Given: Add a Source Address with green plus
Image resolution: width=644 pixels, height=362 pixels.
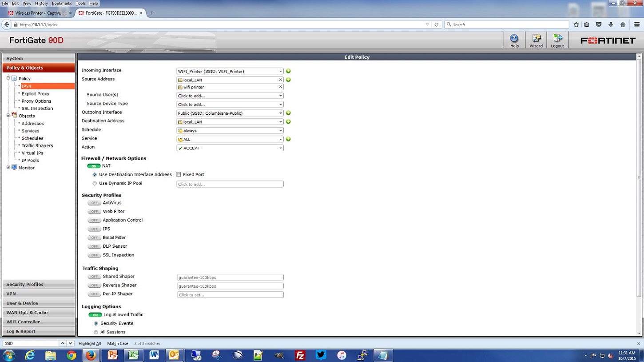Looking at the screenshot, I should point(288,80).
